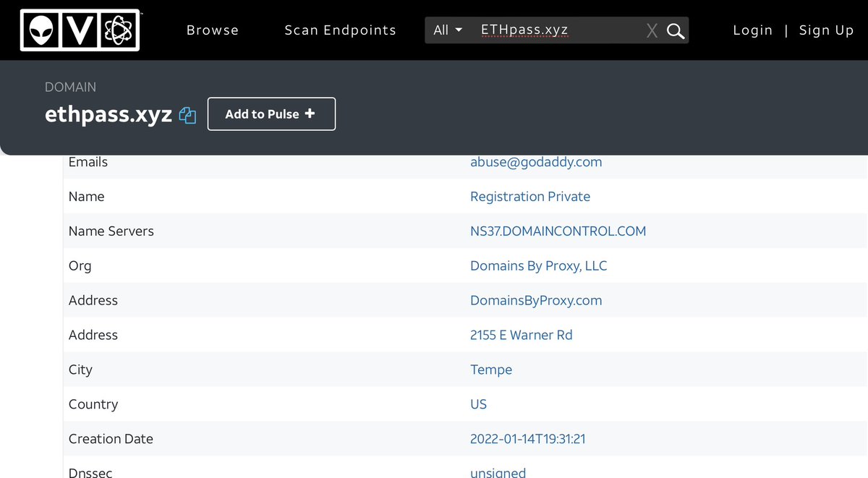The width and height of the screenshot is (868, 478).
Task: Select the NS37.DOMAINCONTROL.COM name server
Action: 558,231
